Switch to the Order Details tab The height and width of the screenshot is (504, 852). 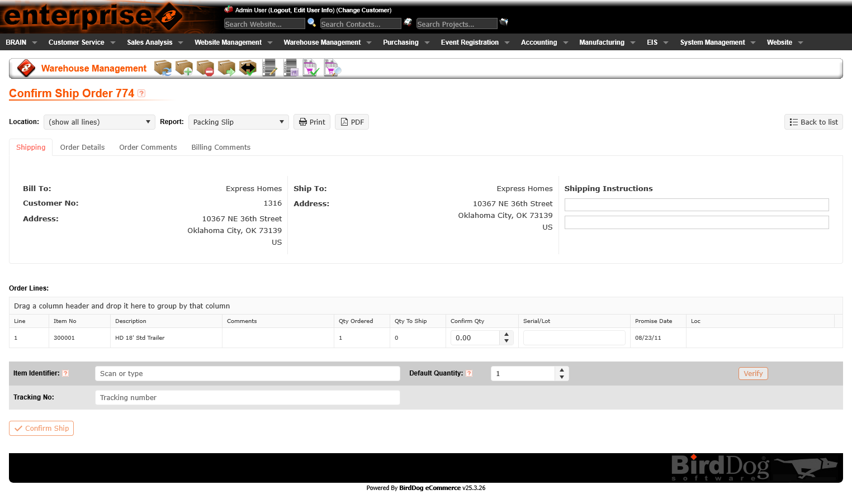tap(82, 148)
